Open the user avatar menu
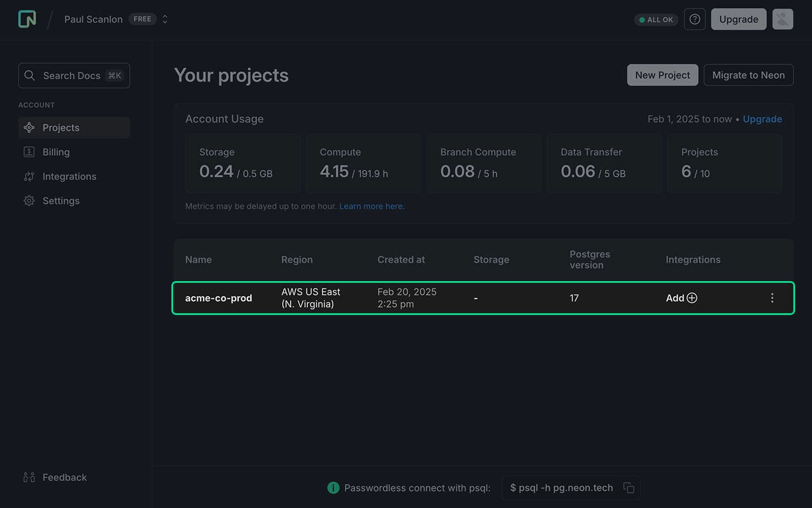 pos(782,19)
